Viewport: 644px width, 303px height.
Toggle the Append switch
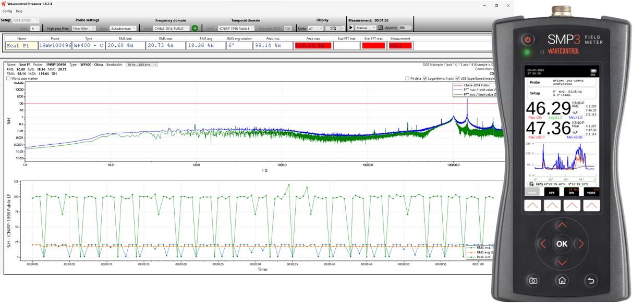coord(405,28)
